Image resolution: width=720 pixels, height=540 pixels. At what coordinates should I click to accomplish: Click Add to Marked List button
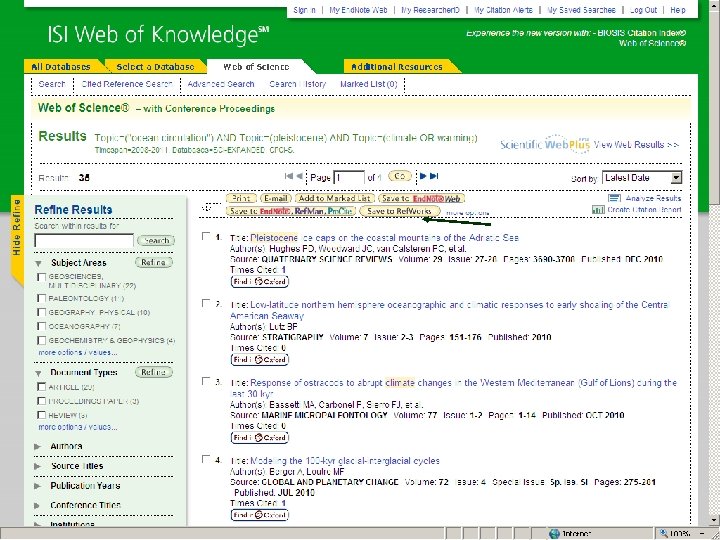pyautogui.click(x=334, y=198)
